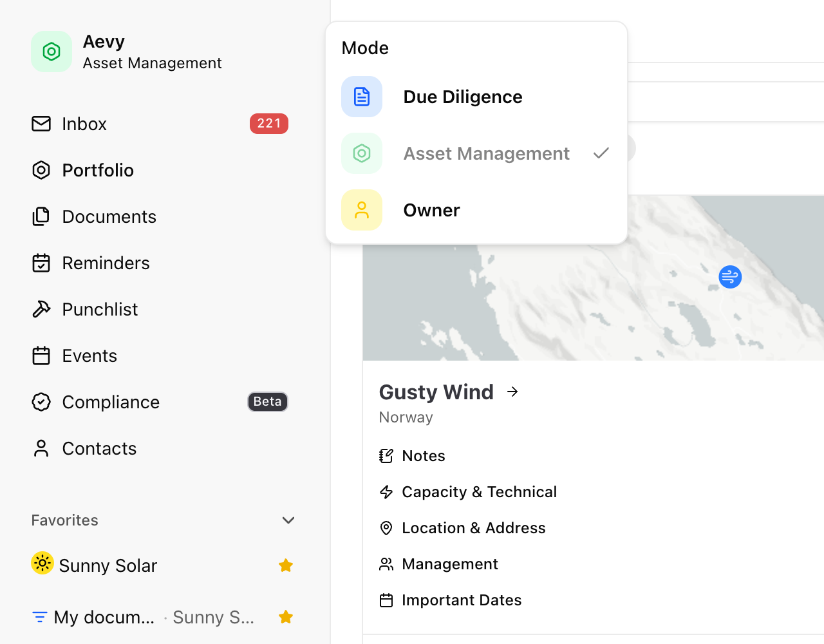Open the Aevy Asset Management mode switcher
Viewport: 824px width, 644px height.
pyautogui.click(x=127, y=52)
